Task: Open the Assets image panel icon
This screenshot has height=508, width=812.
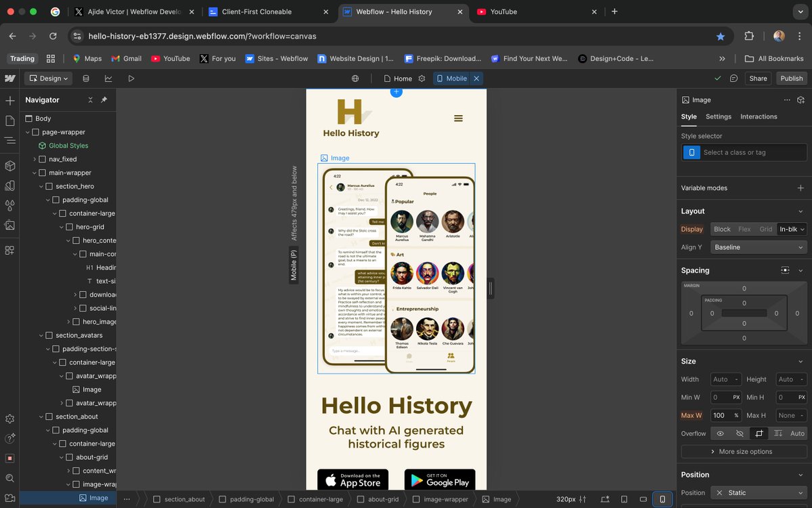Action: 10,225
